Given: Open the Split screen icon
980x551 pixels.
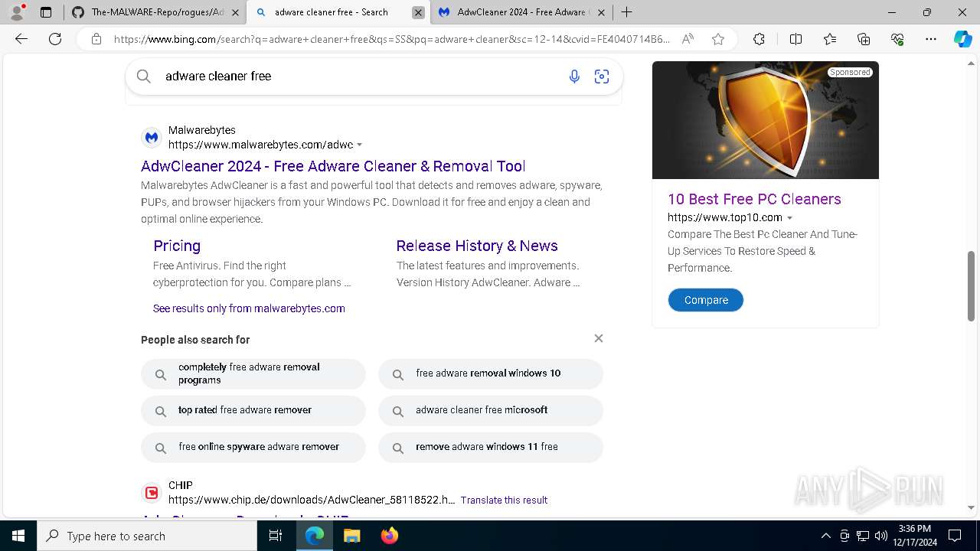Looking at the screenshot, I should click(795, 39).
